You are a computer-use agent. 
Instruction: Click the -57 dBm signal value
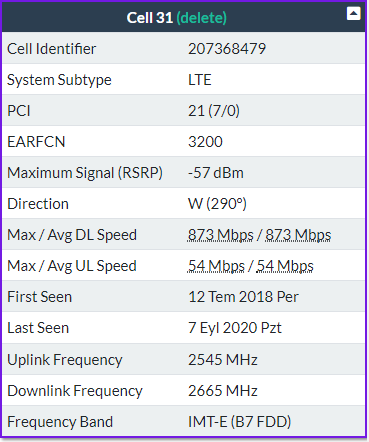(216, 173)
